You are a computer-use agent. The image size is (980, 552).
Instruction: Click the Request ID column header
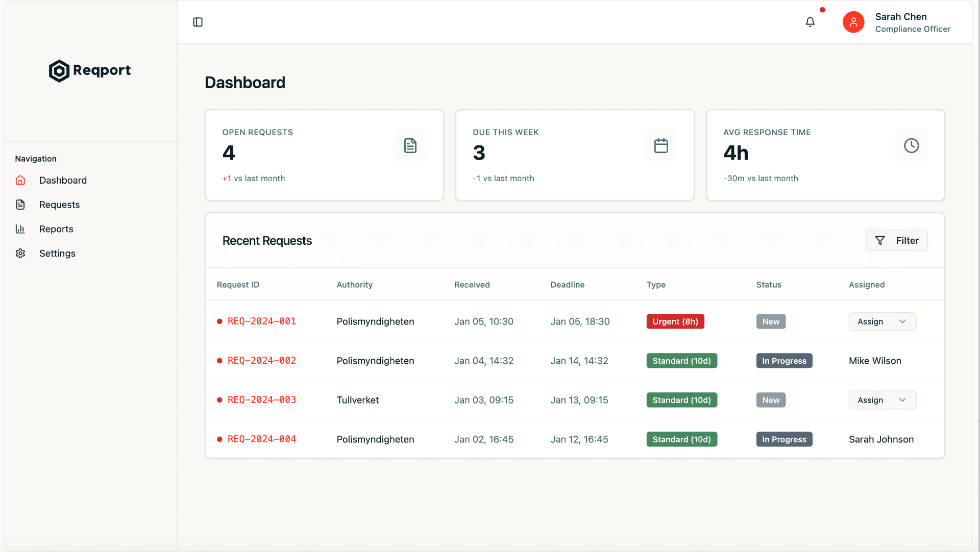point(238,285)
